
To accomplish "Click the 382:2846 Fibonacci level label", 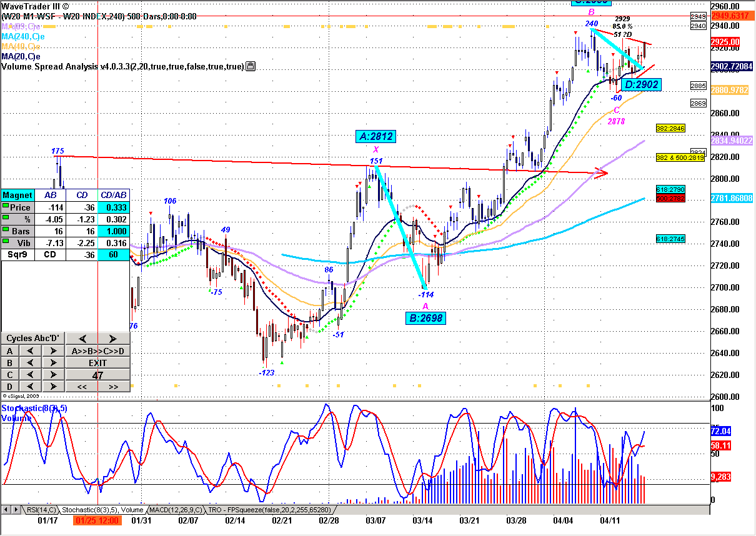I will 670,128.
